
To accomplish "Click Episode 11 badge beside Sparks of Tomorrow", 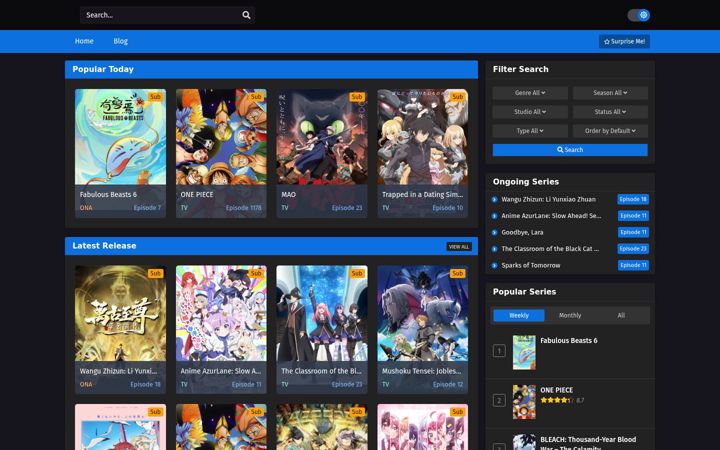I will (x=633, y=265).
